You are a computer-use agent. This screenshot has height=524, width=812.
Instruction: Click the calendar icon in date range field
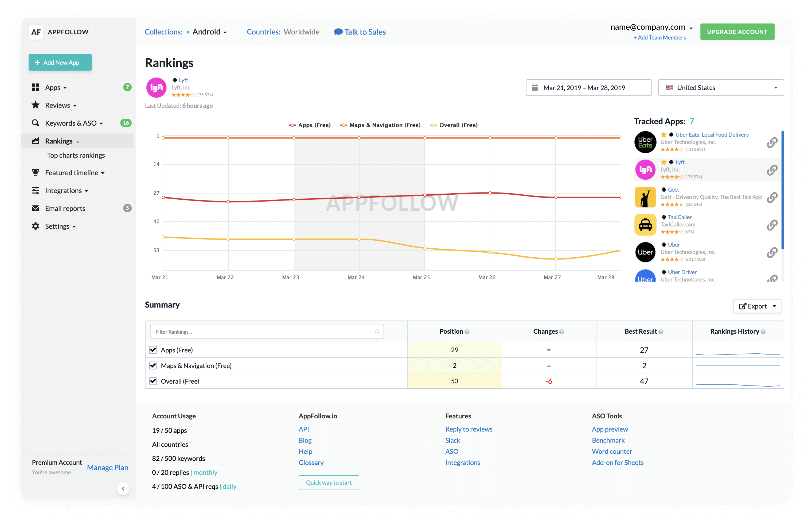[535, 88]
